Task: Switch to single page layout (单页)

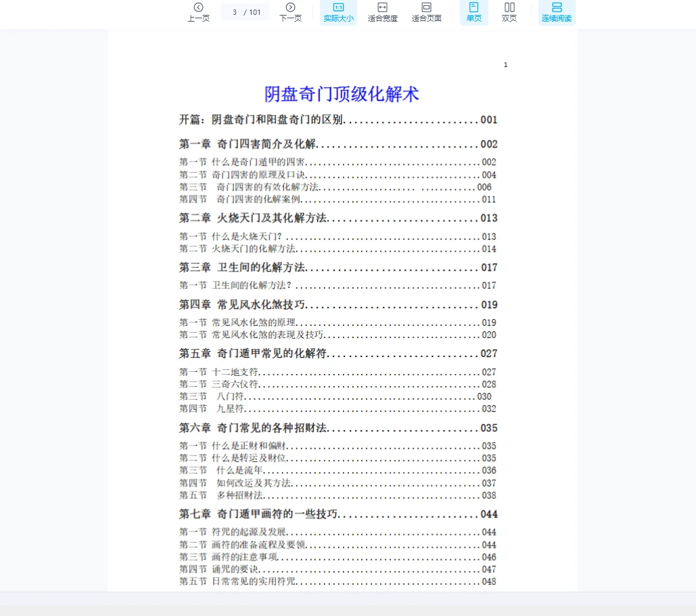Action: pyautogui.click(x=473, y=12)
